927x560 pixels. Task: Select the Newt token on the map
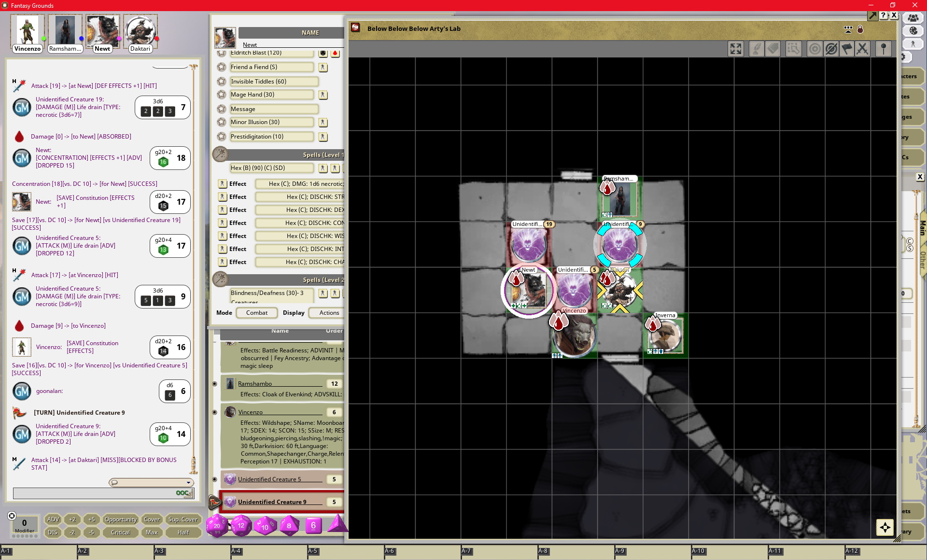tap(528, 291)
